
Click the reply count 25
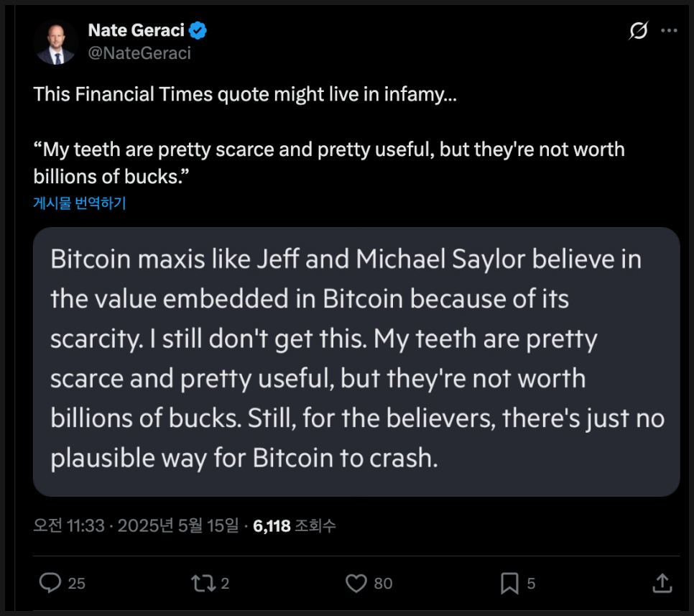[77, 584]
